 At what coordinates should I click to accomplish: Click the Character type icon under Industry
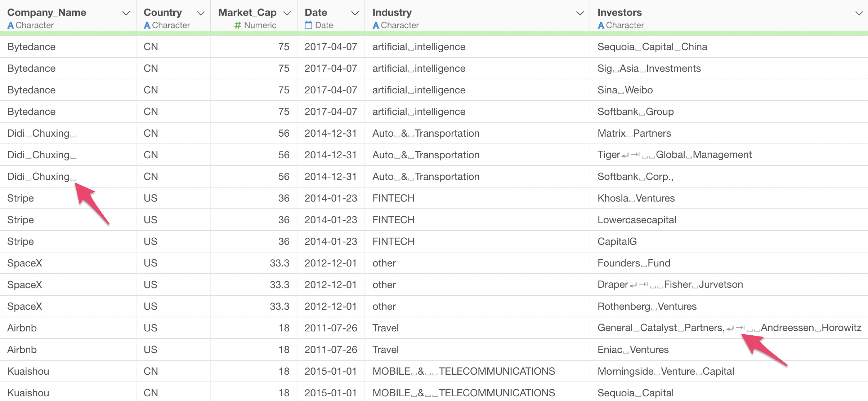[x=376, y=25]
